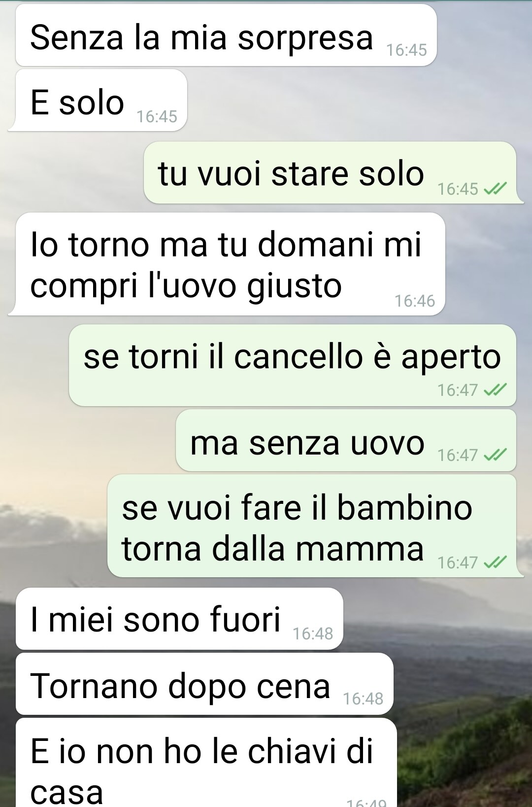The image size is (532, 807).
Task: Tap read receipt ticks on 'se torni il cancello è aperto'
Action: click(x=495, y=390)
